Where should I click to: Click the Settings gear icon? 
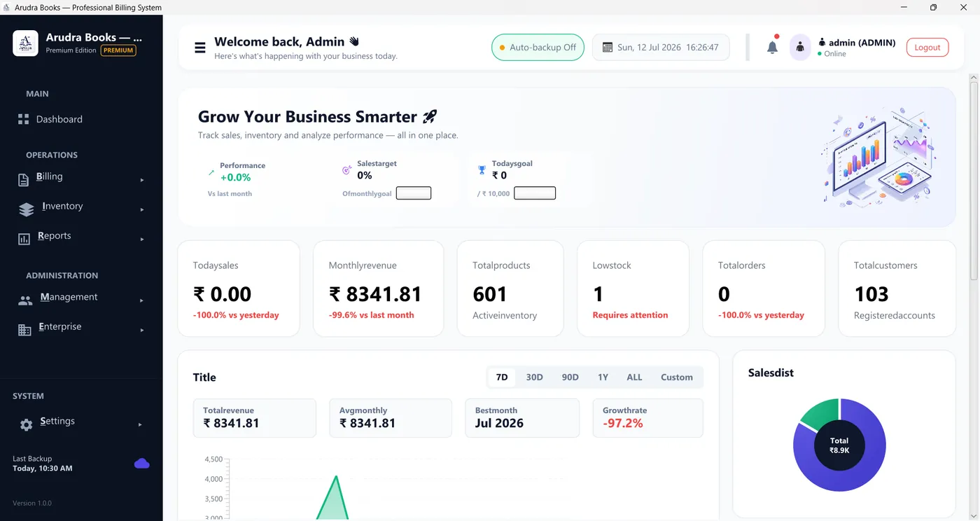(x=27, y=425)
